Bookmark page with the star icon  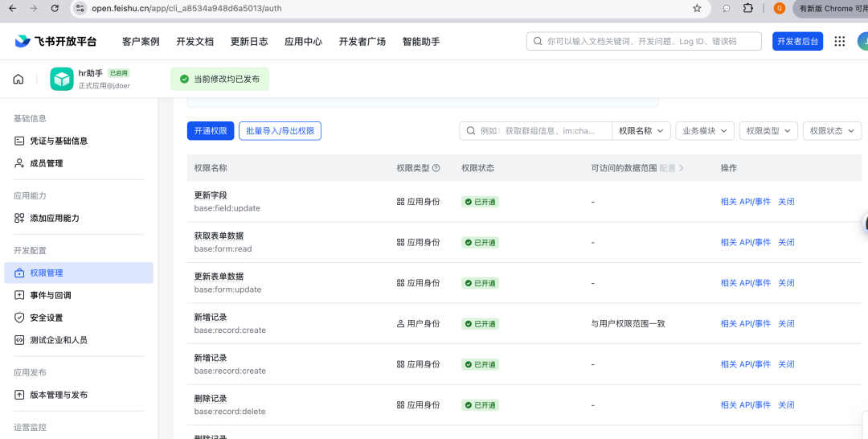[x=697, y=8]
